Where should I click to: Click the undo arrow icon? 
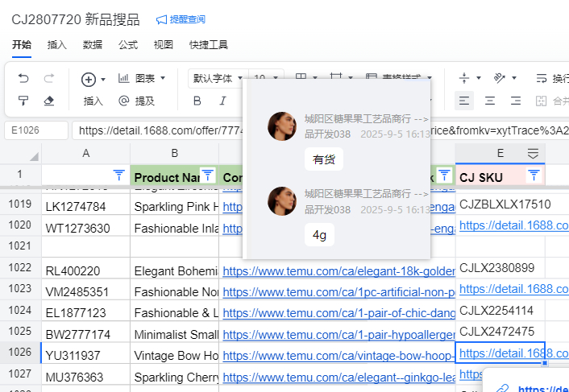[23, 78]
